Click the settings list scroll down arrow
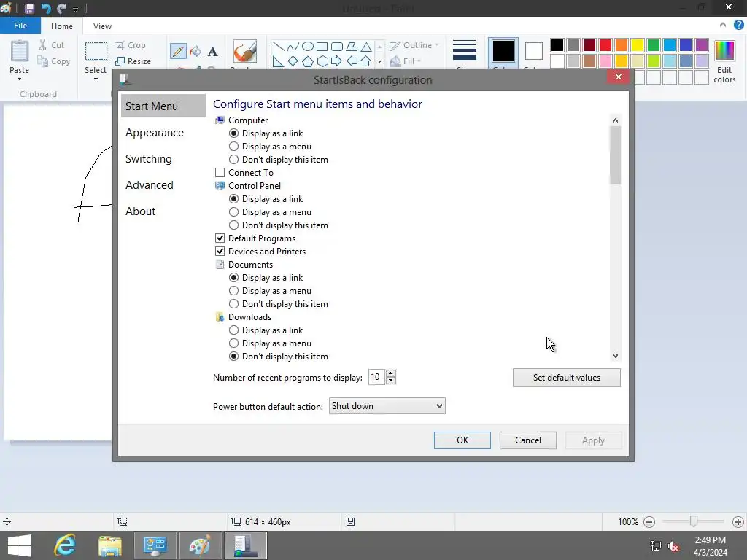 [x=615, y=356]
